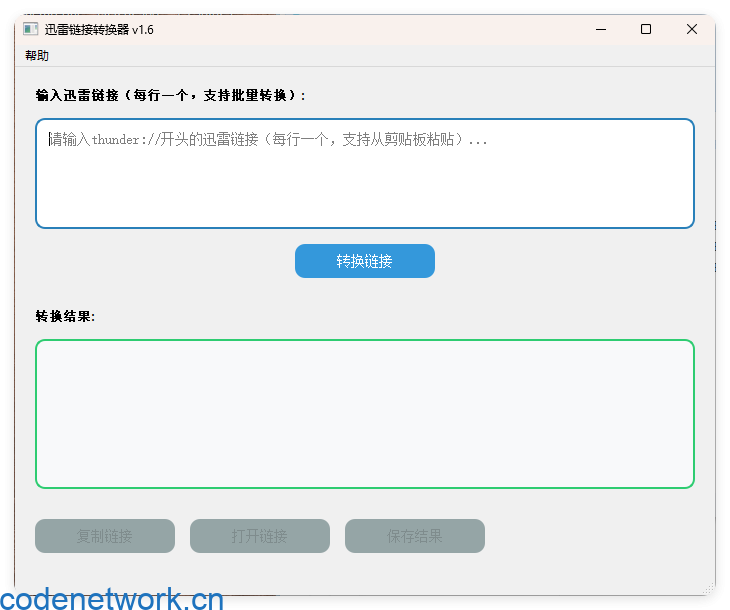Click the thunder link input text area
Screen dimensions: 730x610
tap(365, 174)
